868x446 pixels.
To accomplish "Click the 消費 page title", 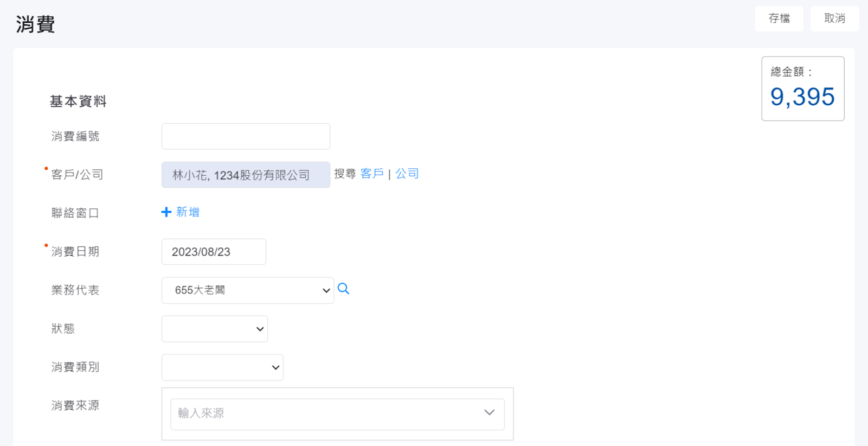I will tap(35, 24).
